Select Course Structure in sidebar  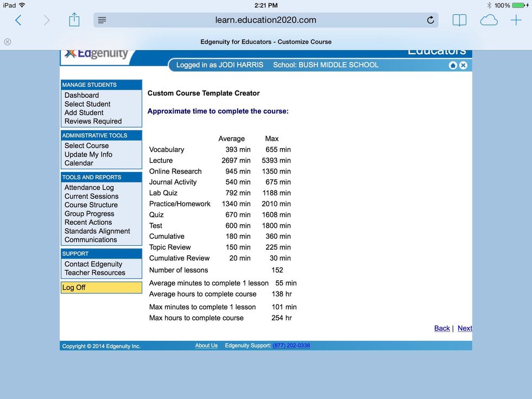click(x=91, y=205)
